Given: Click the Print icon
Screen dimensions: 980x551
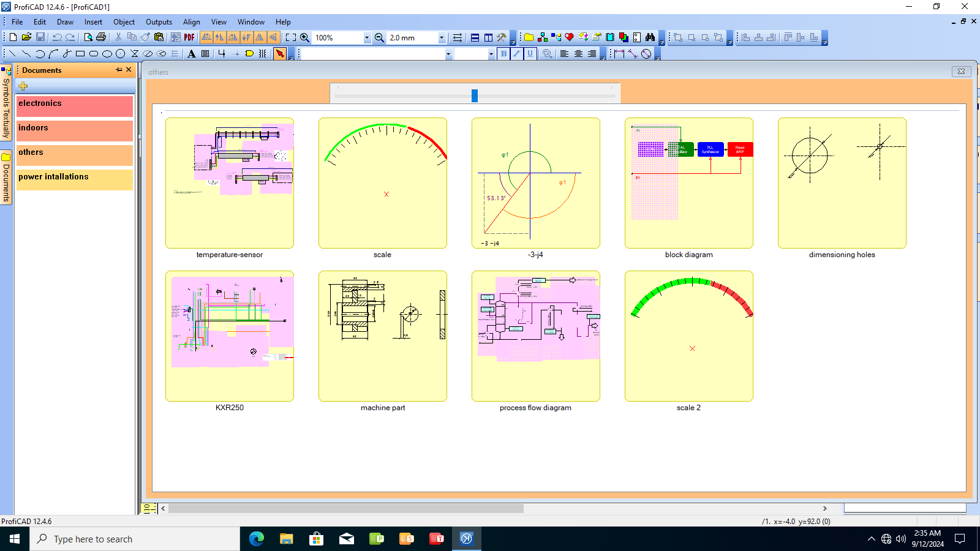Looking at the screenshot, I should [101, 37].
